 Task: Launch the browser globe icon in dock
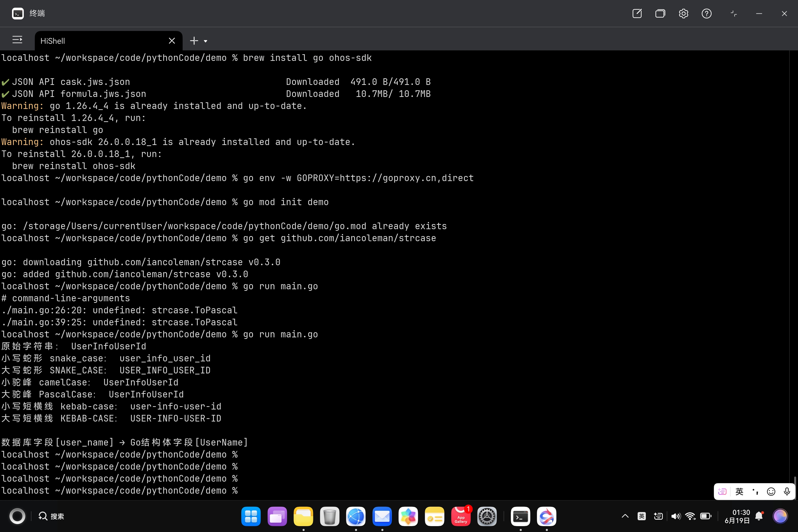356,516
